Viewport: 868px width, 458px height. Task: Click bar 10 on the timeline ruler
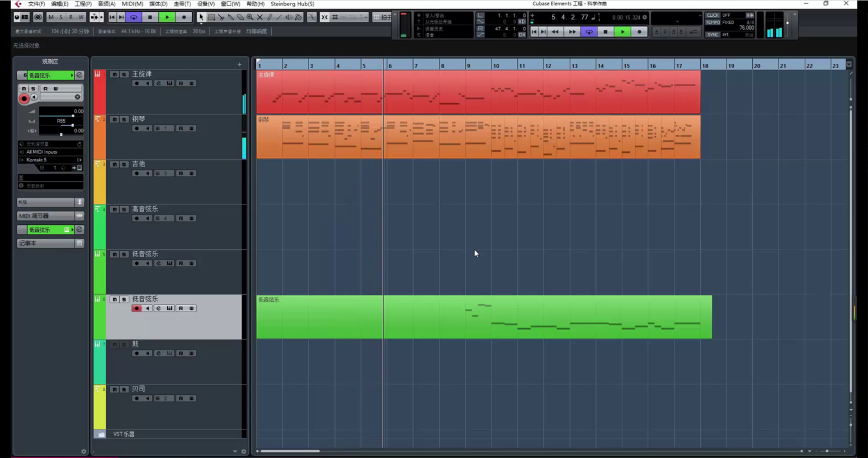(x=496, y=66)
